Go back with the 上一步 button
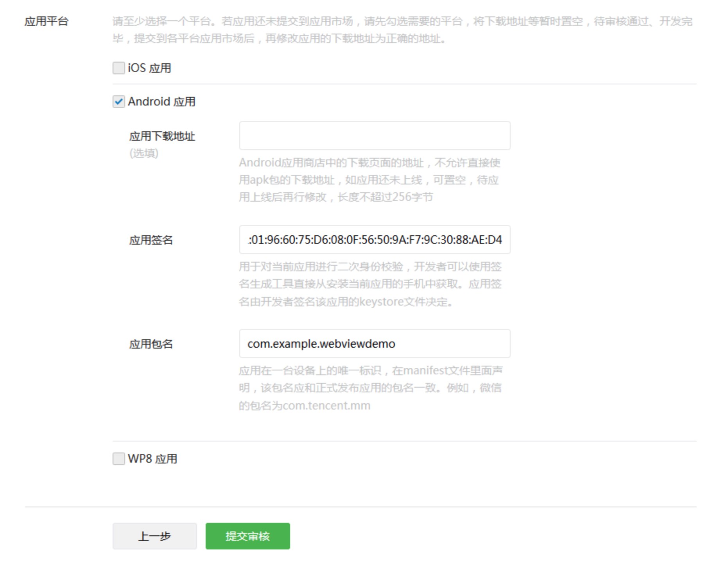The width and height of the screenshot is (728, 576). pyautogui.click(x=155, y=536)
